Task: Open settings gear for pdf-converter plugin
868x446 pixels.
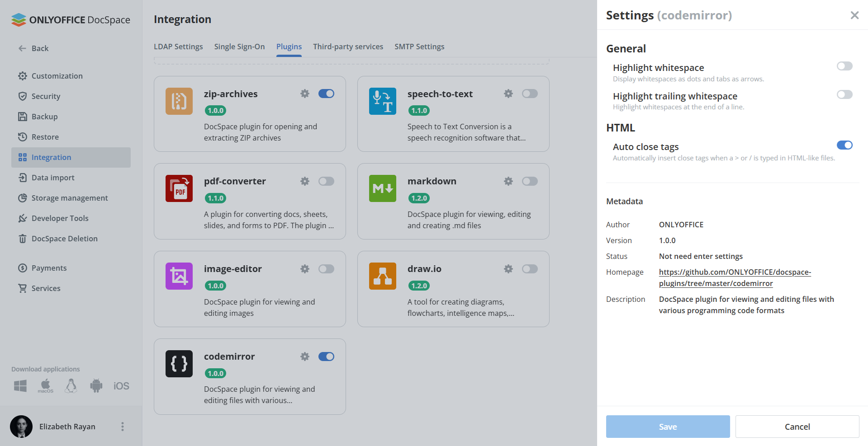Action: pyautogui.click(x=305, y=181)
